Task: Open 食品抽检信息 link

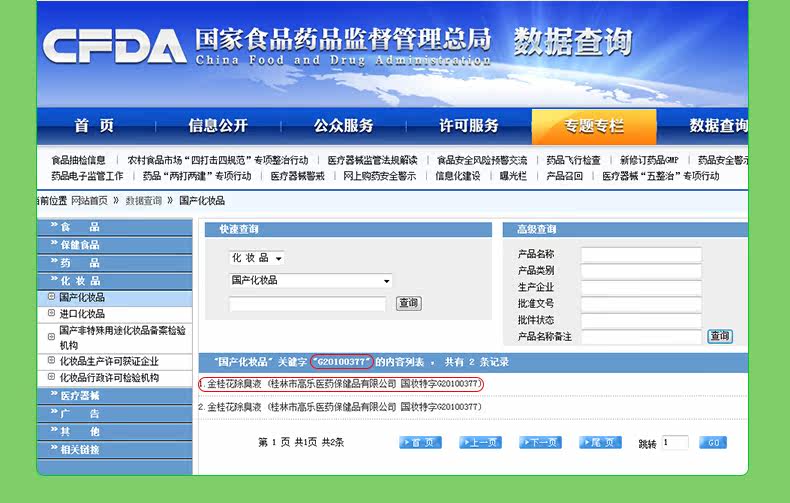Action: pyautogui.click(x=78, y=160)
